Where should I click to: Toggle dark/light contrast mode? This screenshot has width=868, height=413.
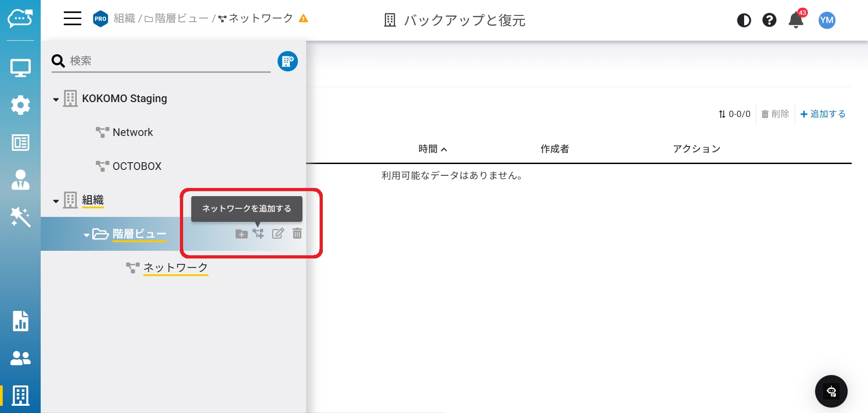tap(744, 20)
